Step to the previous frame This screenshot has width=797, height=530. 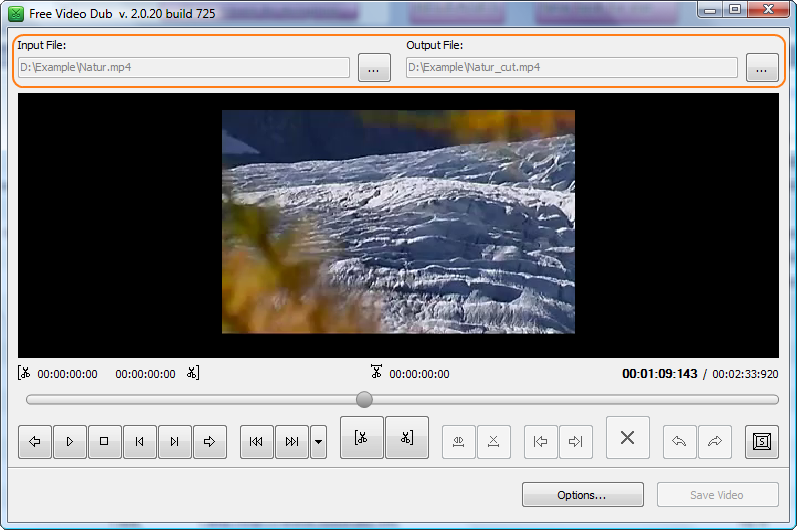[x=139, y=441]
